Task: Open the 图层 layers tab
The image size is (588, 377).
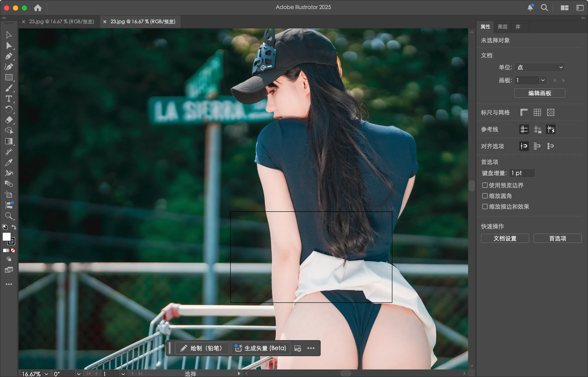Action: click(503, 27)
